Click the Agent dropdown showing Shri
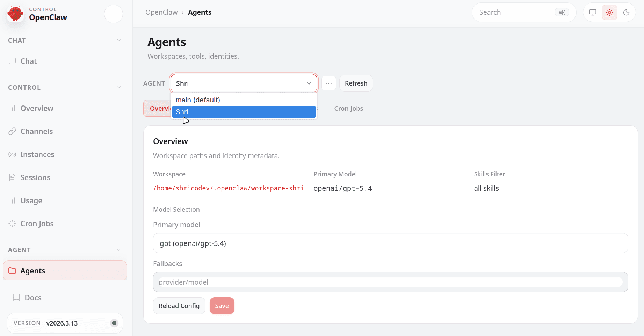The height and width of the screenshot is (336, 644). [244, 83]
